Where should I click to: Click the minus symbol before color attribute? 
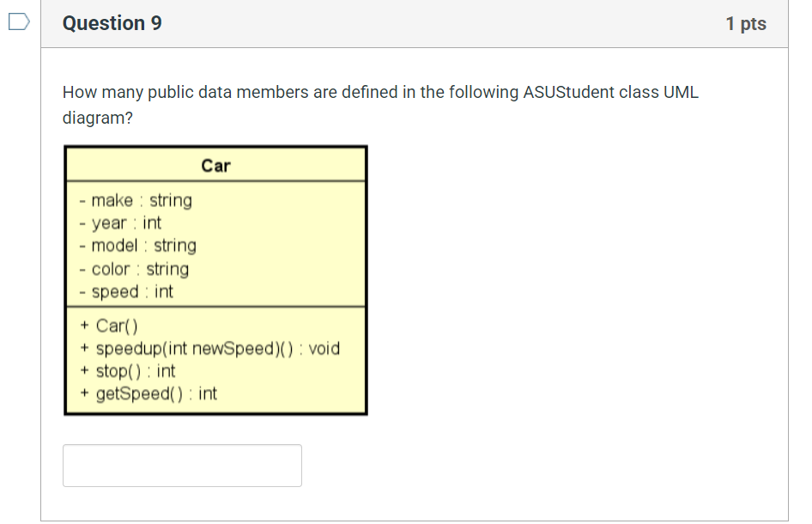82,268
